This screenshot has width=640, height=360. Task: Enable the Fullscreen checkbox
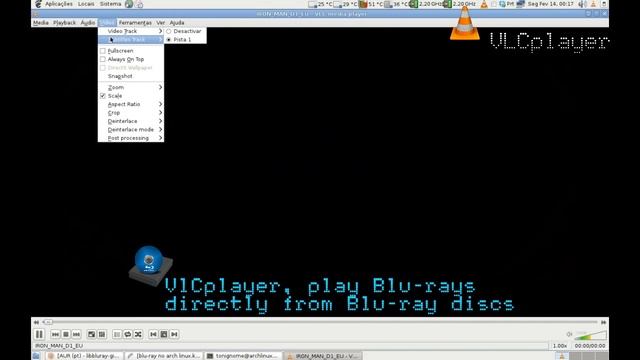point(103,51)
